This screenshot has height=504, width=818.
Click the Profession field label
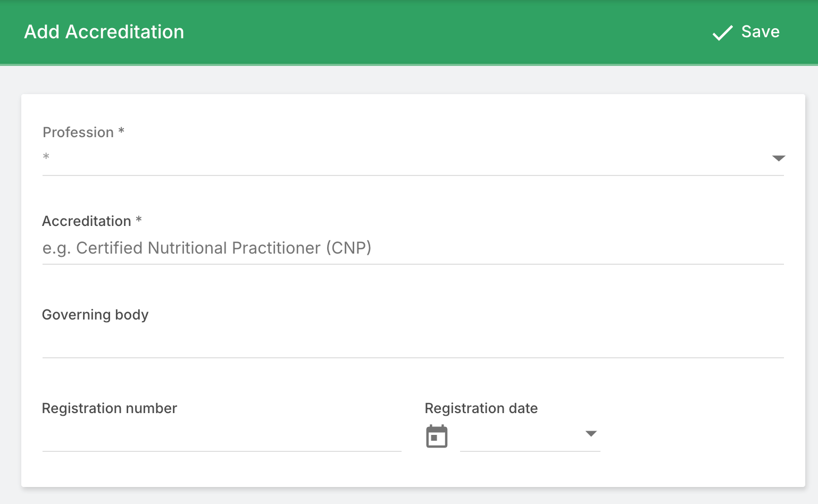(78, 132)
